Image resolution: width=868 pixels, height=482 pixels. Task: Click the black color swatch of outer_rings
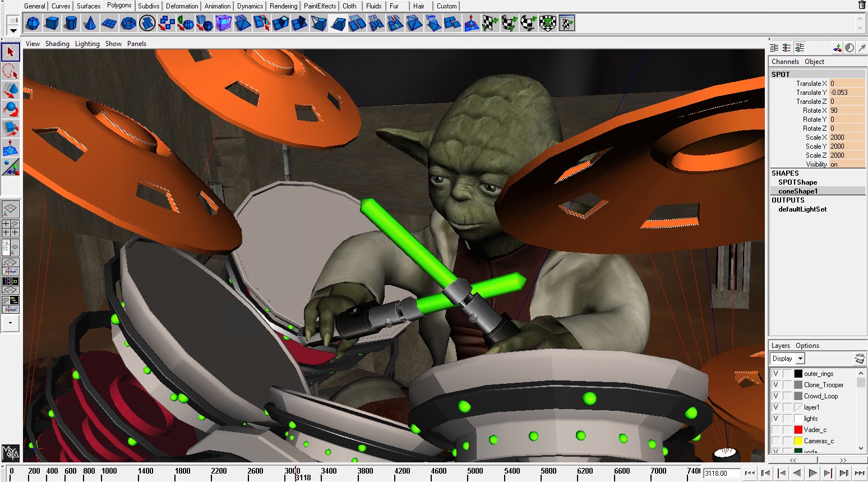coord(798,374)
